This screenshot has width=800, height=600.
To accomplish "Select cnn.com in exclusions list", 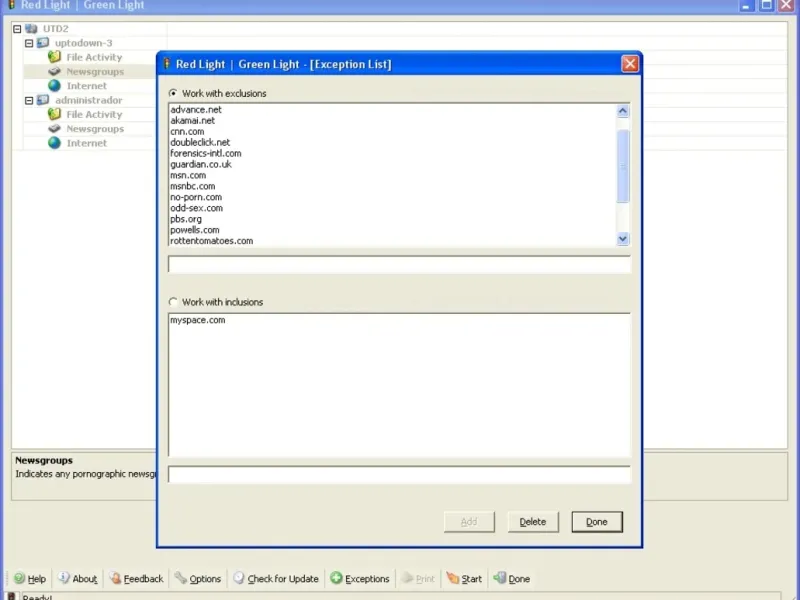I will (187, 132).
